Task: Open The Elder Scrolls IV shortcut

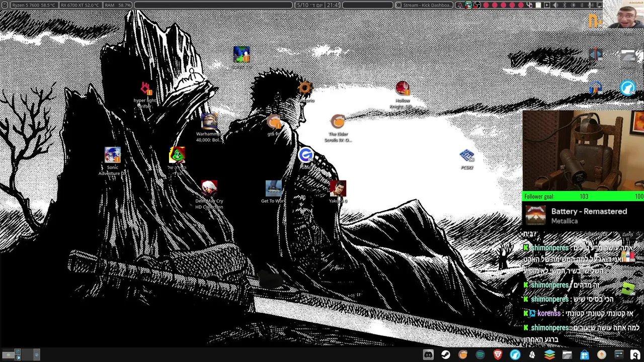Action: pos(338,128)
